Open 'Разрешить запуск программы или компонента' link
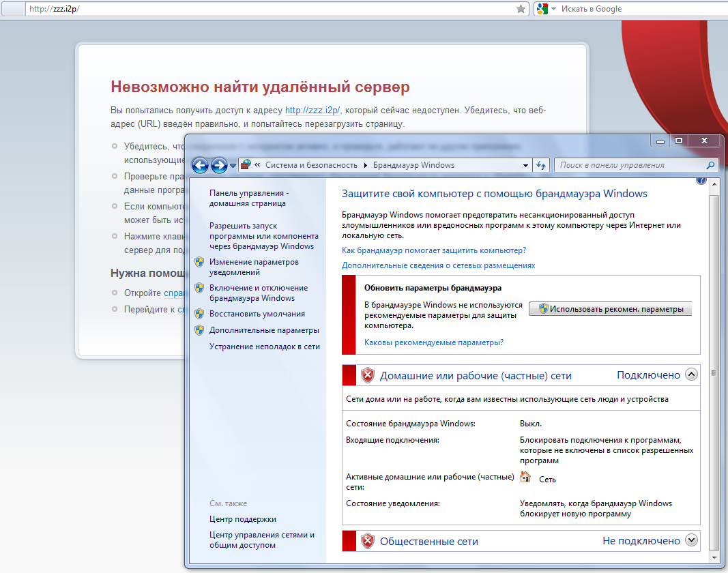Screen dimensions: 728x573 click(x=264, y=236)
